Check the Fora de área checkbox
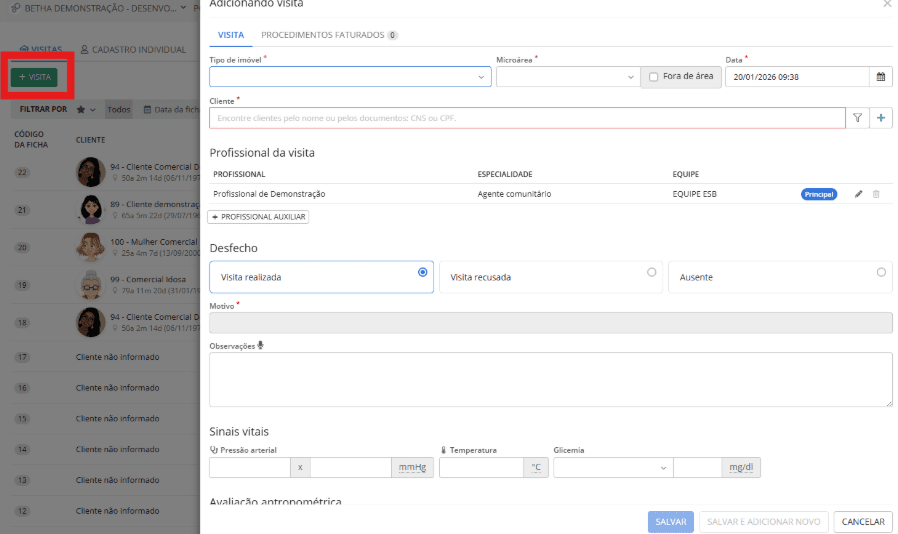Image resolution: width=898 pixels, height=534 pixels. click(x=654, y=77)
